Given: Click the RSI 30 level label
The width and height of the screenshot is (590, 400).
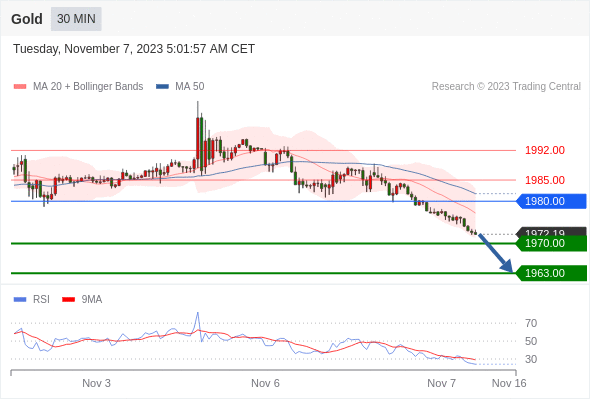Looking at the screenshot, I should click(x=531, y=359).
